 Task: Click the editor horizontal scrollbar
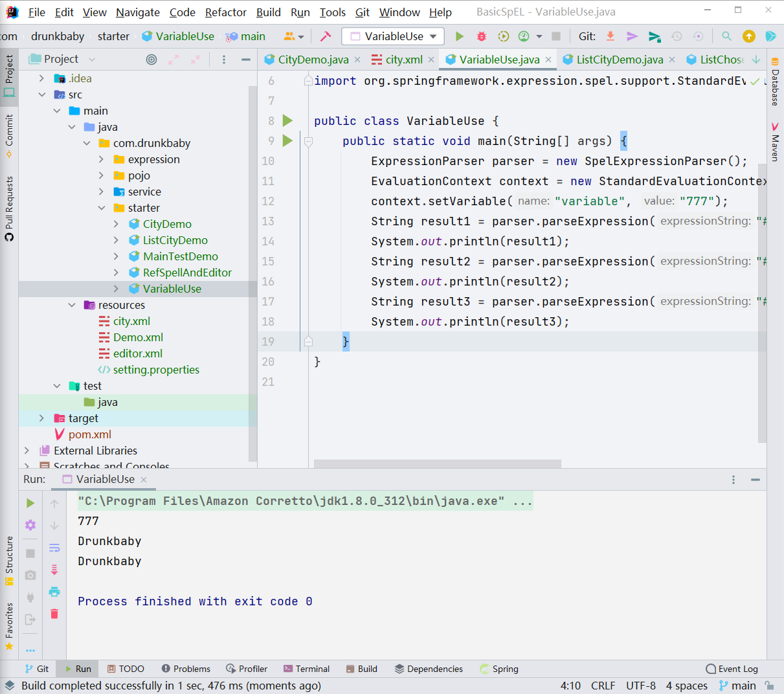coord(437,464)
